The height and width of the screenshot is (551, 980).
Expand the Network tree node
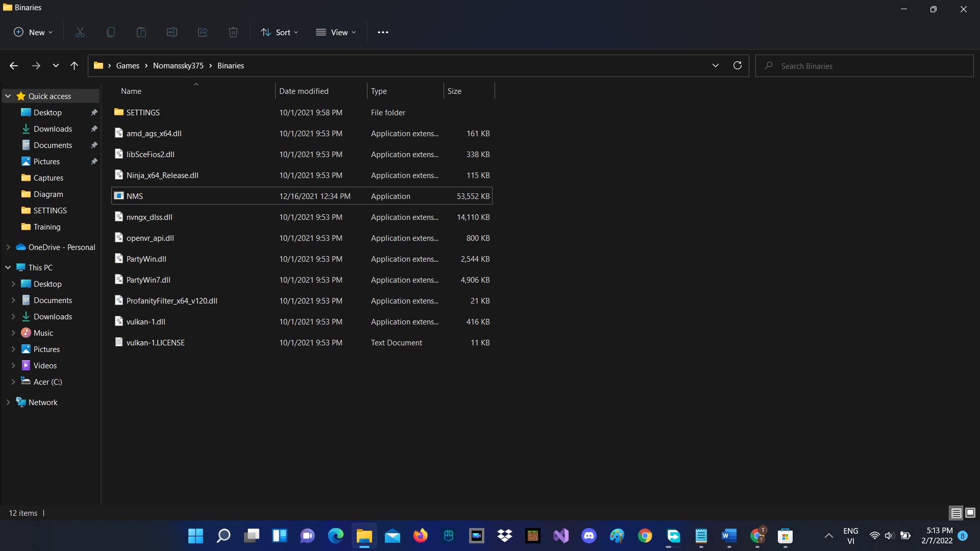[8, 403]
